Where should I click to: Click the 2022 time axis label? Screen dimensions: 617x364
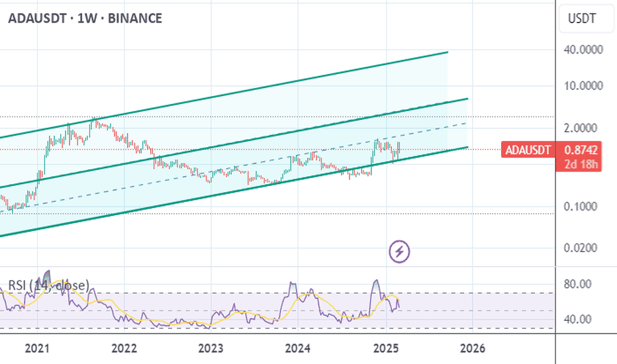pyautogui.click(x=124, y=348)
